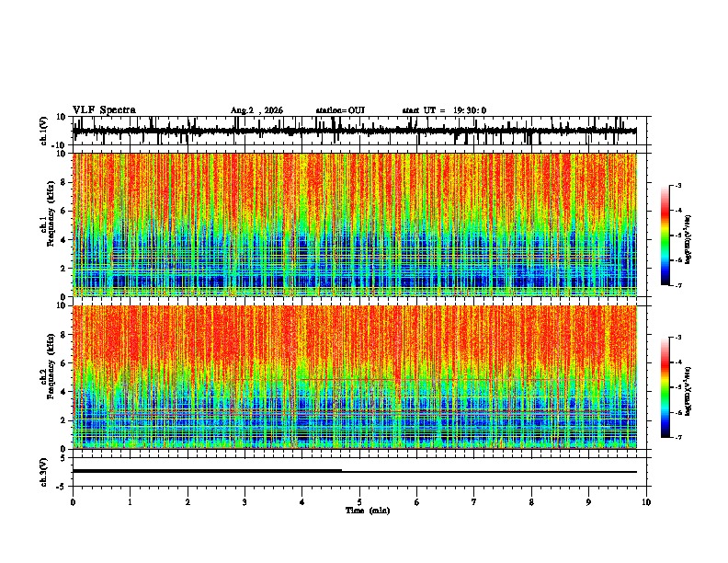Click the "start UT = 19:30:0" label

tap(444, 110)
